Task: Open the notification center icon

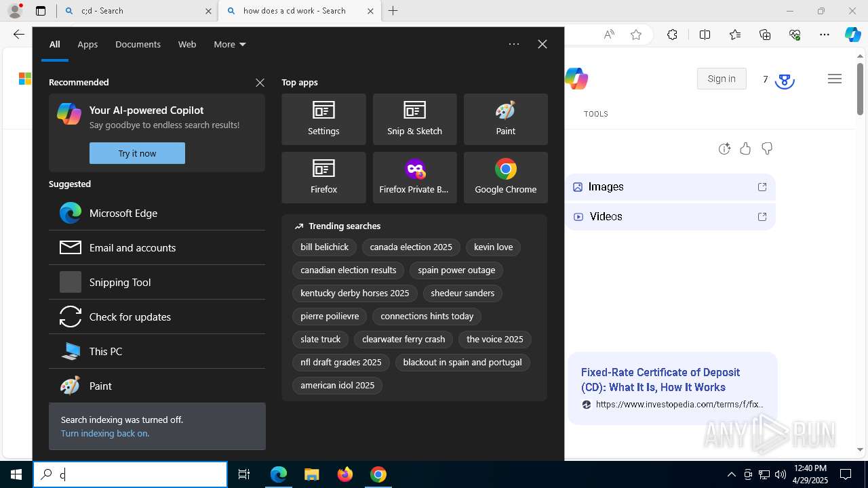Action: [x=846, y=474]
